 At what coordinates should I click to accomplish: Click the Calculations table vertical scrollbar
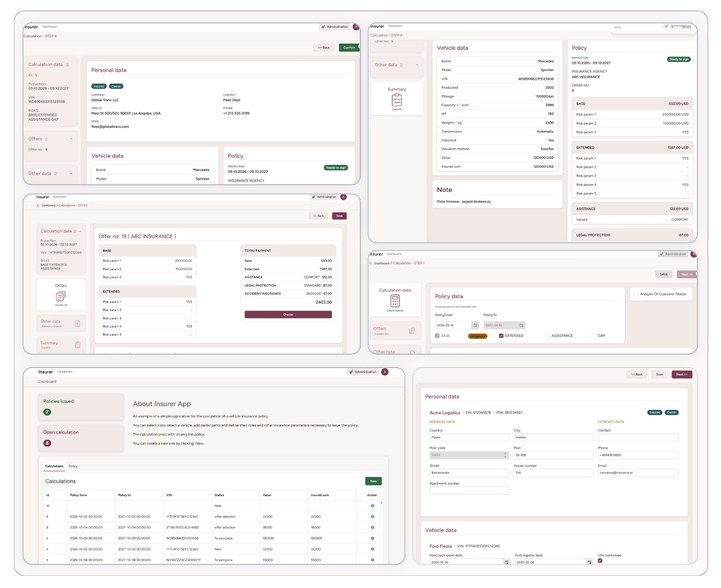point(382,531)
